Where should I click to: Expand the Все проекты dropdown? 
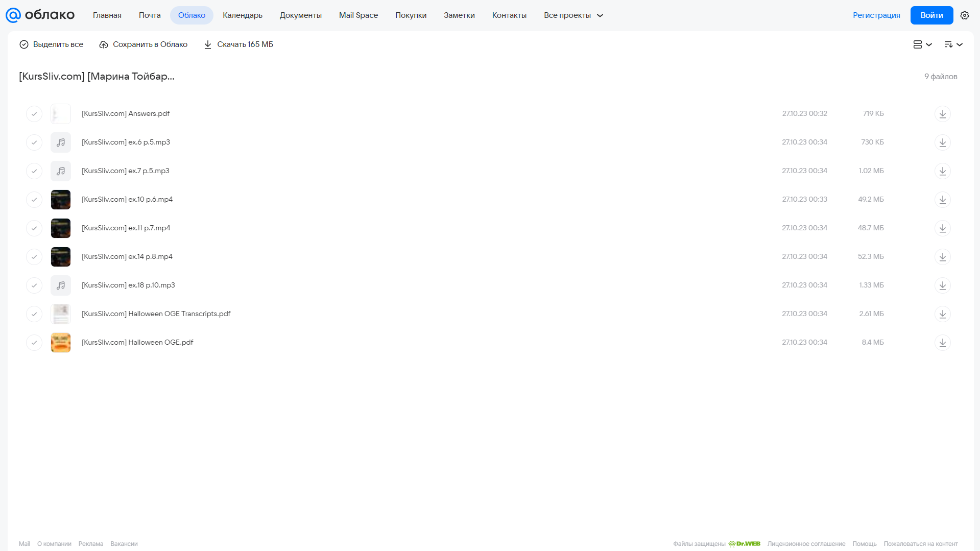pos(573,15)
